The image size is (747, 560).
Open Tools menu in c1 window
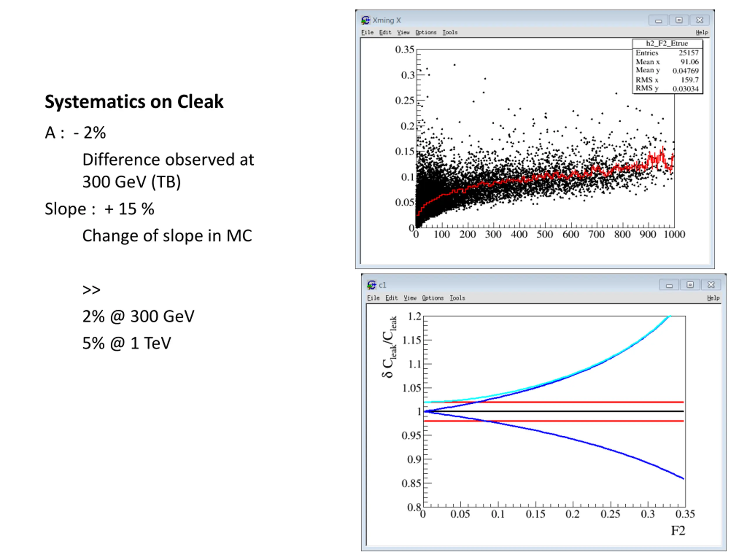(x=457, y=298)
